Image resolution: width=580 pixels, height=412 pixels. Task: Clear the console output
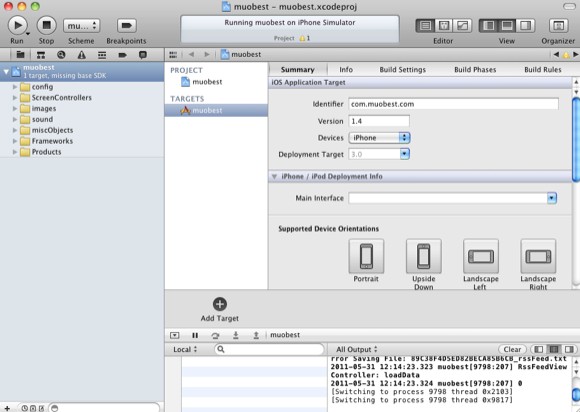click(x=512, y=349)
